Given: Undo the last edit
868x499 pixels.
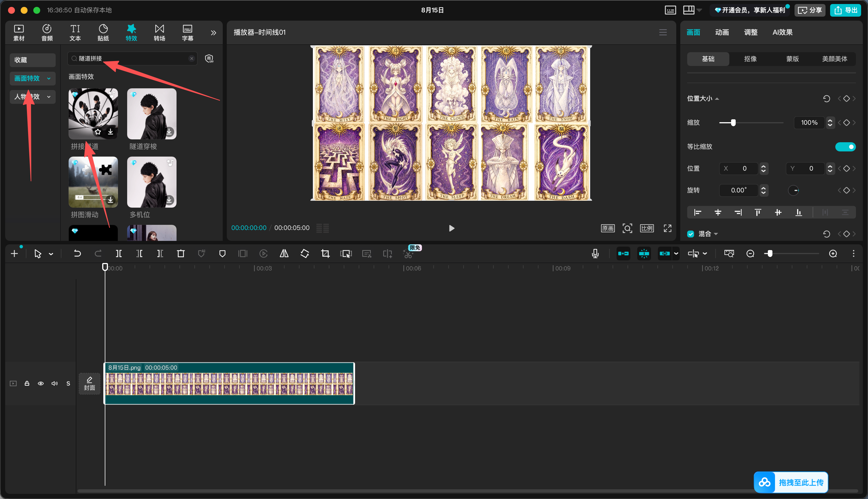Looking at the screenshot, I should coord(77,254).
